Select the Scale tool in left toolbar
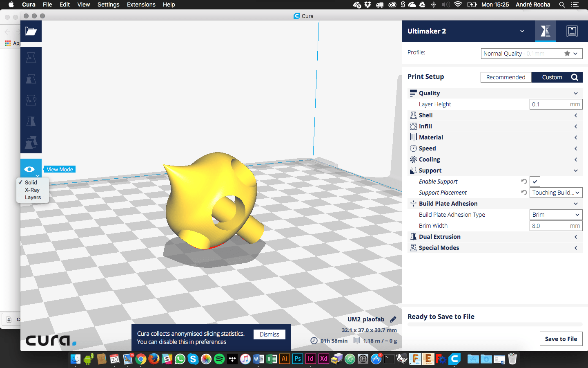Screen dimensions: 588x368 (31, 79)
